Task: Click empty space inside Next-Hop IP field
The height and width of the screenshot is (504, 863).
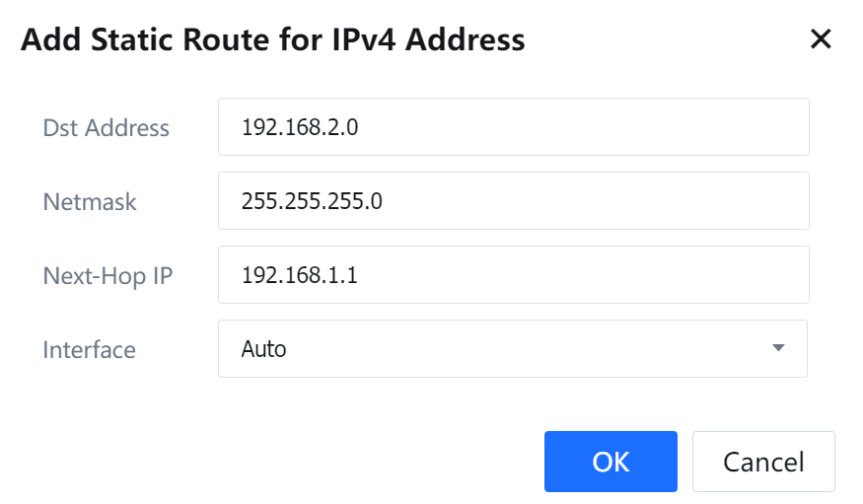Action: 611,275
